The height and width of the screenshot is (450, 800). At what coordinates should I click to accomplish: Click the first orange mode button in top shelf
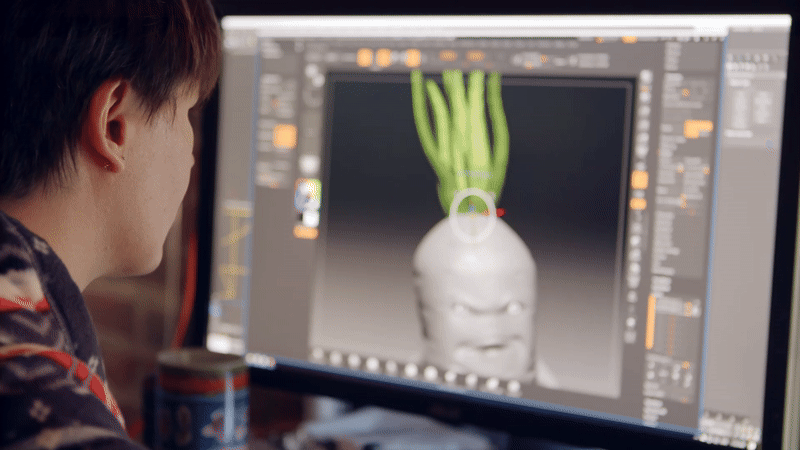[365, 58]
